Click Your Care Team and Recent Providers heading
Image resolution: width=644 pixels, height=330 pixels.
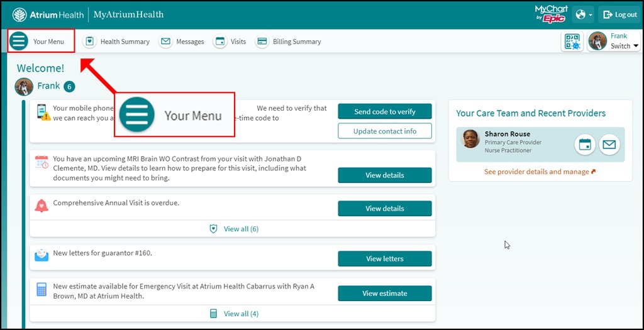pyautogui.click(x=531, y=113)
